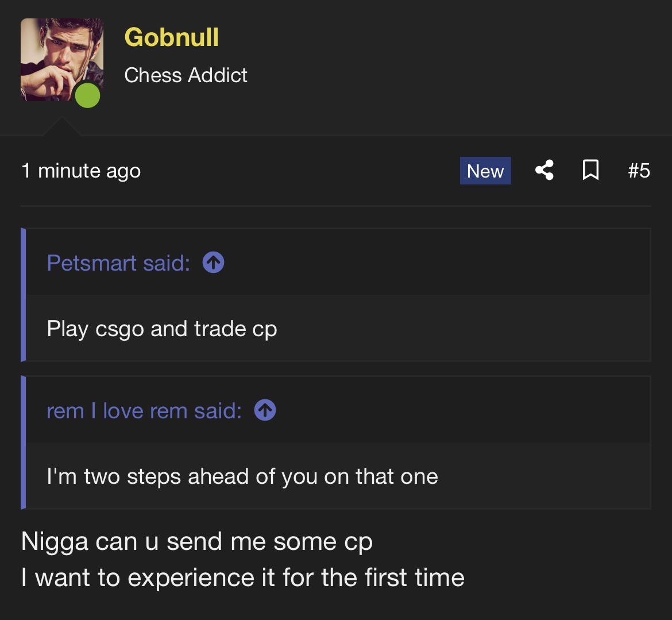The width and height of the screenshot is (672, 620).
Task: Click the Chess Addict user title
Action: pyautogui.click(x=186, y=75)
